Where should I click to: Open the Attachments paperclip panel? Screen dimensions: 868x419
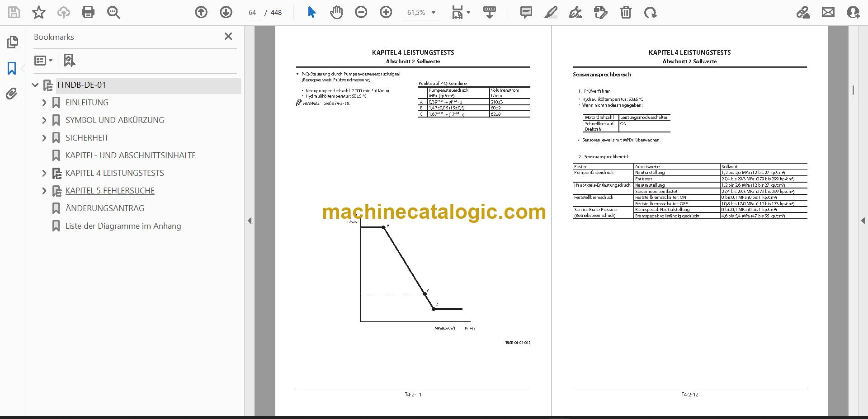pyautogui.click(x=12, y=94)
